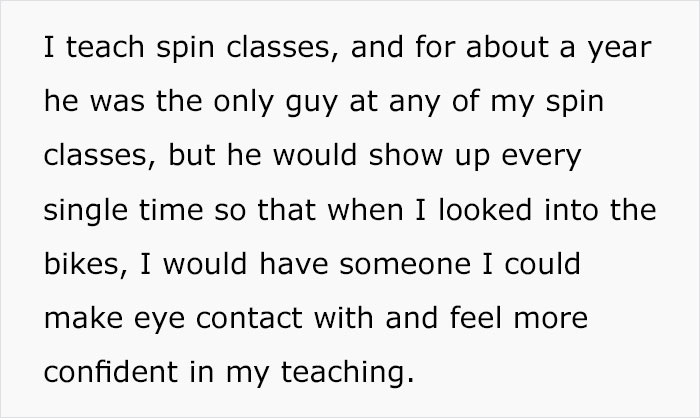Click the word "looked" in fourth line

[x=485, y=209]
